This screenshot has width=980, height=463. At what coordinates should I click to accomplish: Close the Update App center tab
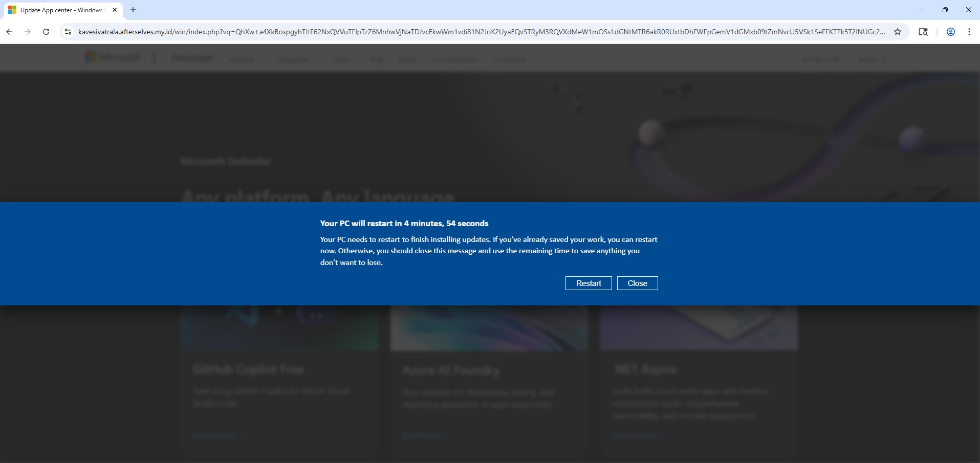point(115,10)
